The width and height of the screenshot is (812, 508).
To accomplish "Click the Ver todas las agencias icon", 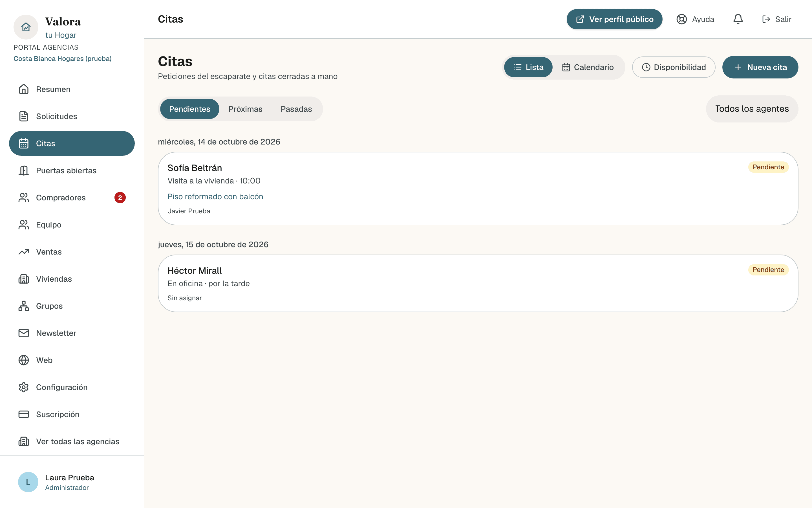I will [23, 441].
